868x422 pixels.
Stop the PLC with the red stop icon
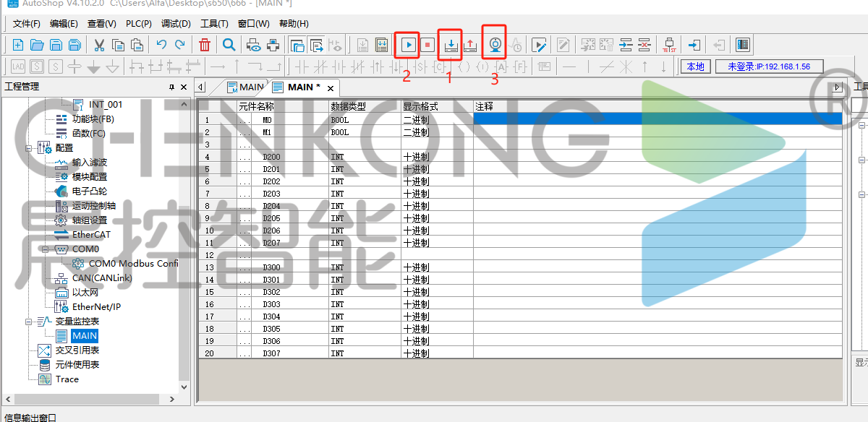(427, 45)
